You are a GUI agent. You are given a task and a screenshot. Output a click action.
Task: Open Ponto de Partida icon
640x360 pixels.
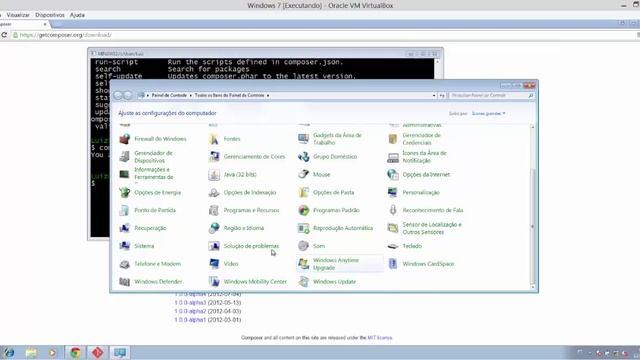124,210
